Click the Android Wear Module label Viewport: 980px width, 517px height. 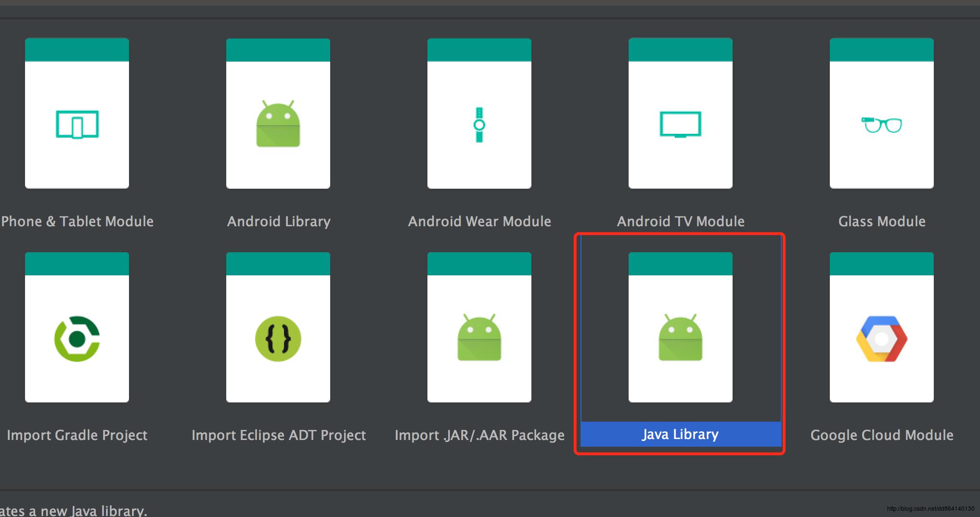click(479, 221)
